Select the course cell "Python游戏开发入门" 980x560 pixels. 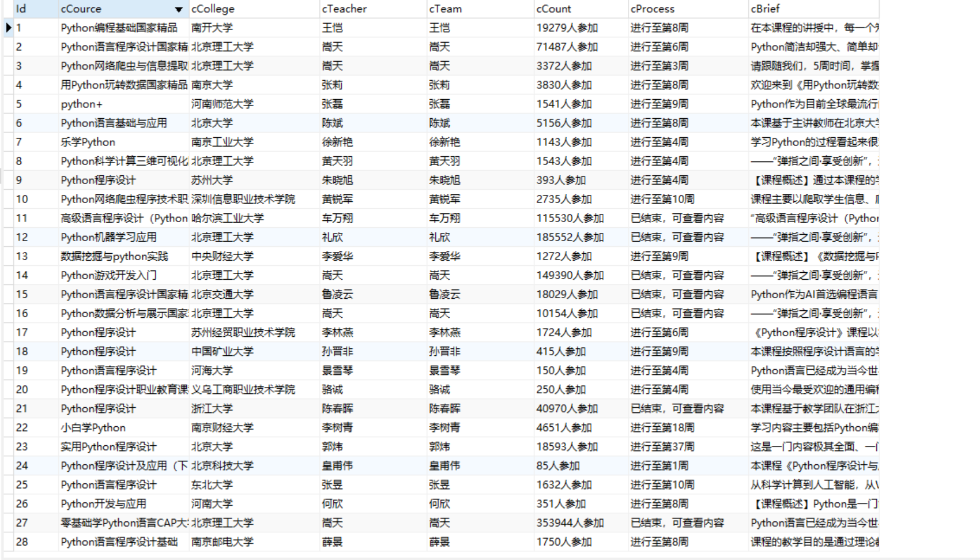tap(123, 275)
